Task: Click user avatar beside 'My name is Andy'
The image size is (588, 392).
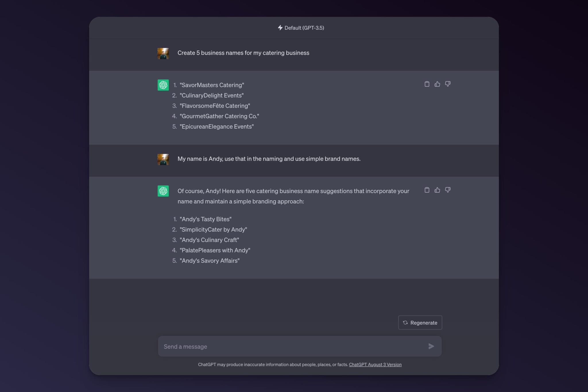Action: tap(163, 159)
